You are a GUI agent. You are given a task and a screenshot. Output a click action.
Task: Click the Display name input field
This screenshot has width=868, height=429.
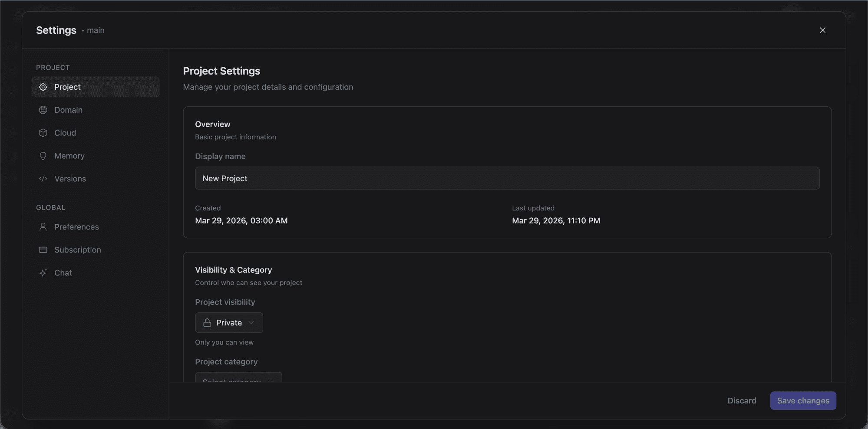(507, 178)
